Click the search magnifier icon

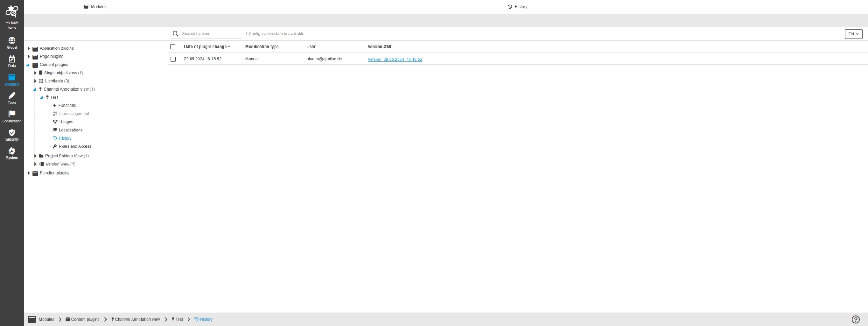[176, 34]
